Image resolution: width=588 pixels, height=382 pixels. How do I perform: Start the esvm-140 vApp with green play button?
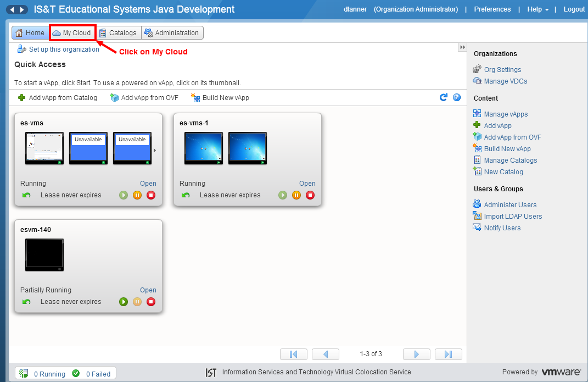(x=124, y=302)
